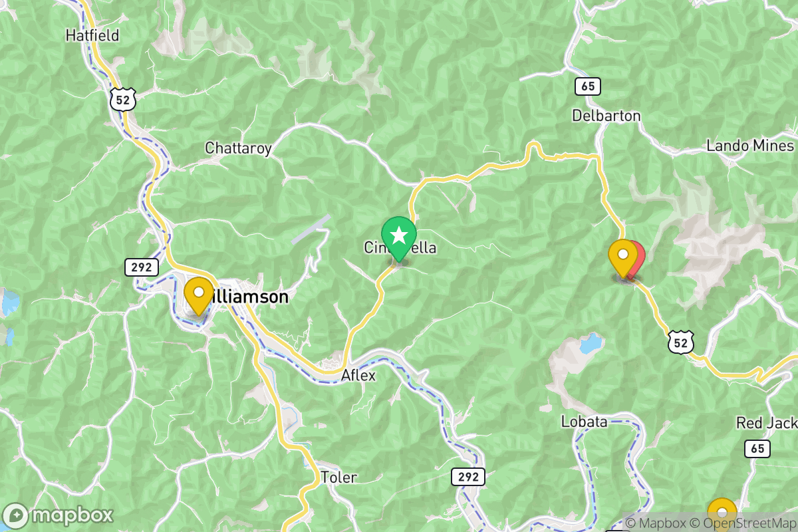Click the route 292 shield near Williamson
This screenshot has height=532, width=798.
tap(142, 267)
